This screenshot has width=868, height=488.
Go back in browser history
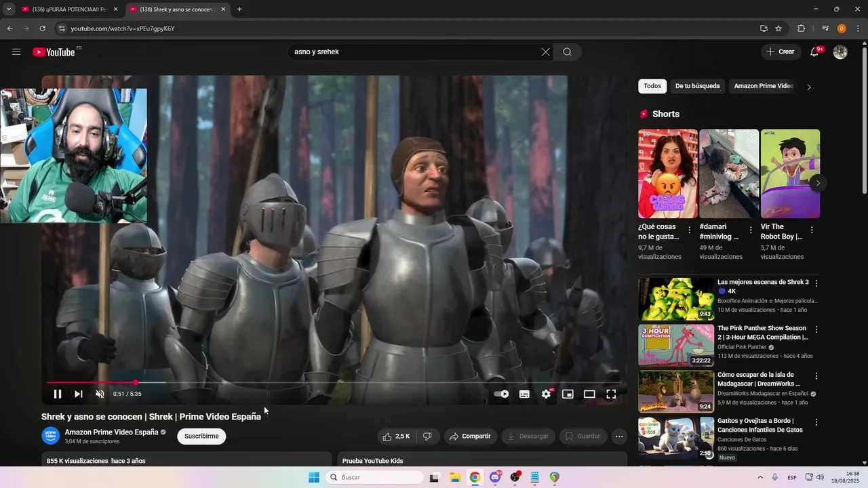pyautogui.click(x=9, y=28)
